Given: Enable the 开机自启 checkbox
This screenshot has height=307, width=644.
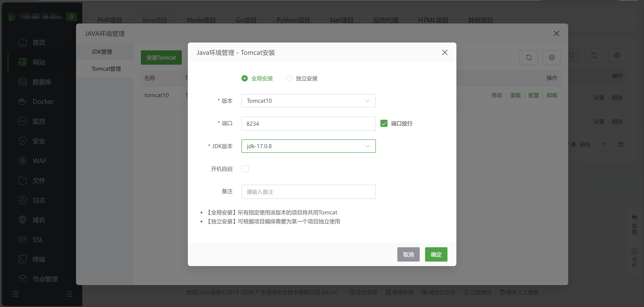Looking at the screenshot, I should tap(245, 169).
